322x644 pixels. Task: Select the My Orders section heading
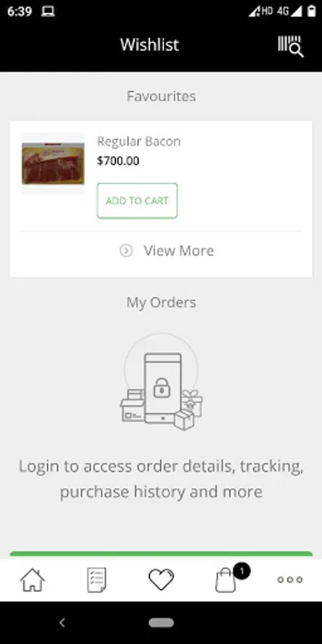pyautogui.click(x=161, y=302)
